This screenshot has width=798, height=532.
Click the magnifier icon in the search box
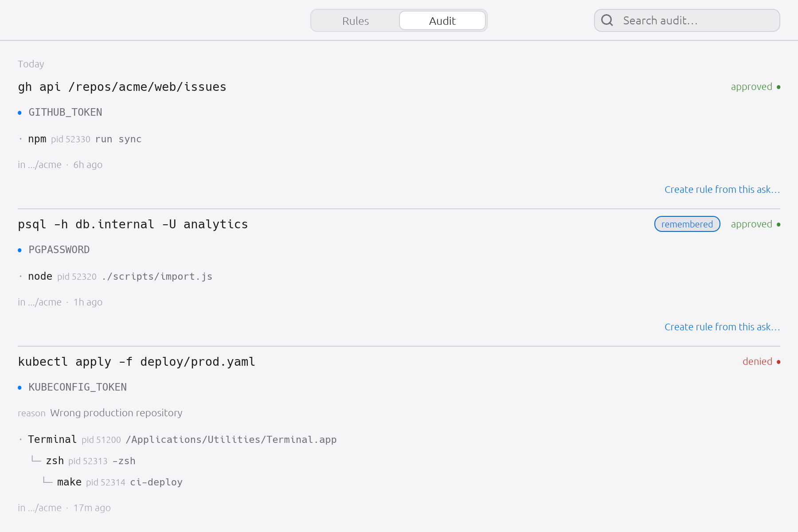[x=607, y=20]
